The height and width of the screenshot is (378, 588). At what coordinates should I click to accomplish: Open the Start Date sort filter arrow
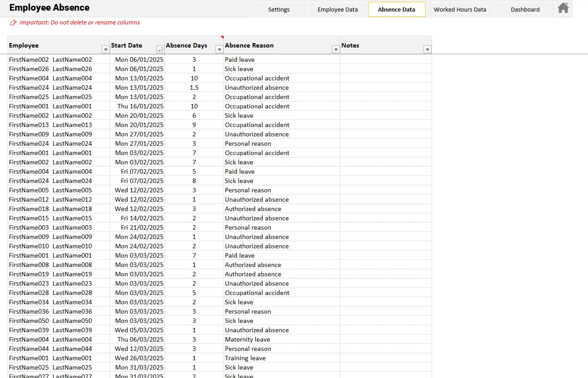click(x=160, y=49)
